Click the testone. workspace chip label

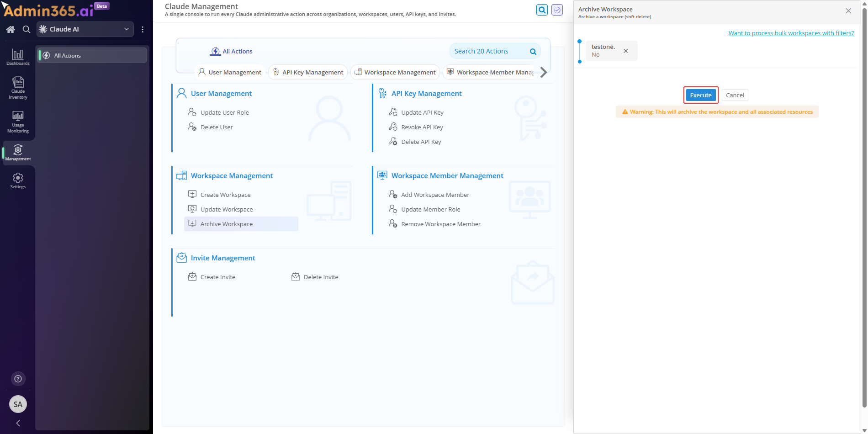click(603, 47)
